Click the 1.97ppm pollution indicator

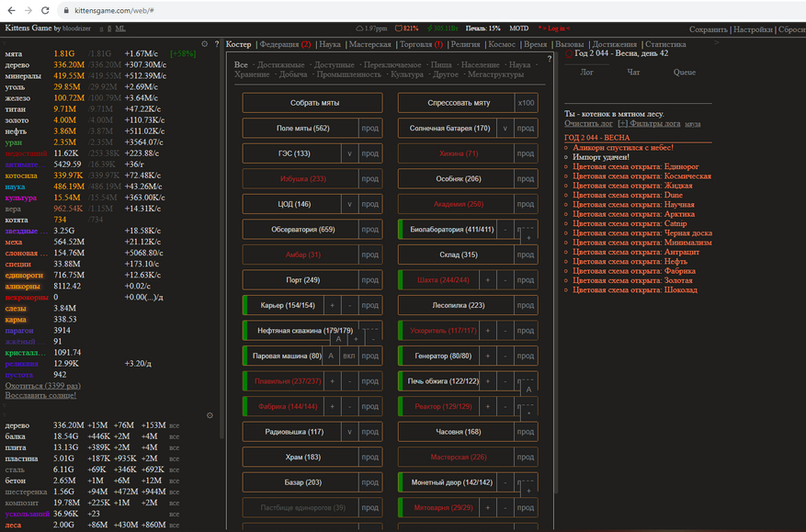pos(371,28)
